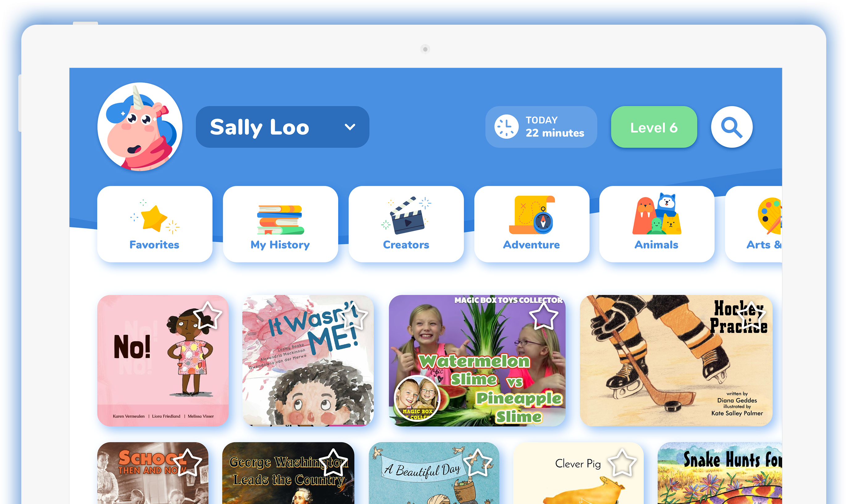Open the TODAY 22 minutes panel
The height and width of the screenshot is (504, 846).
[x=541, y=127]
